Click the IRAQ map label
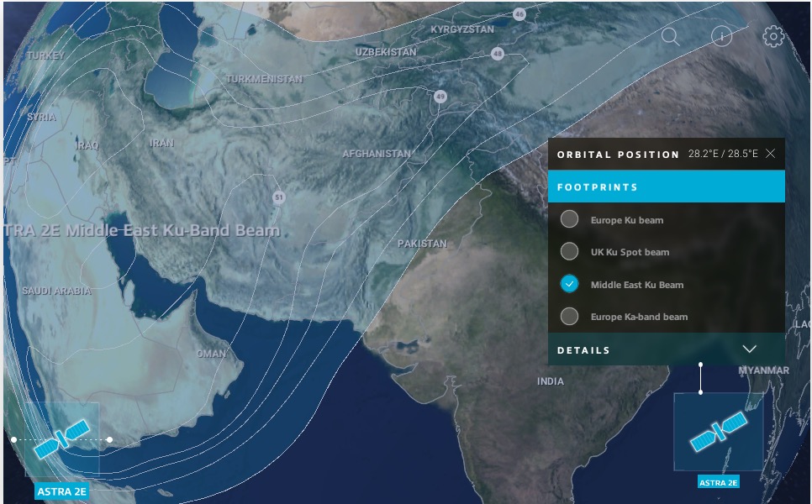 87,144
